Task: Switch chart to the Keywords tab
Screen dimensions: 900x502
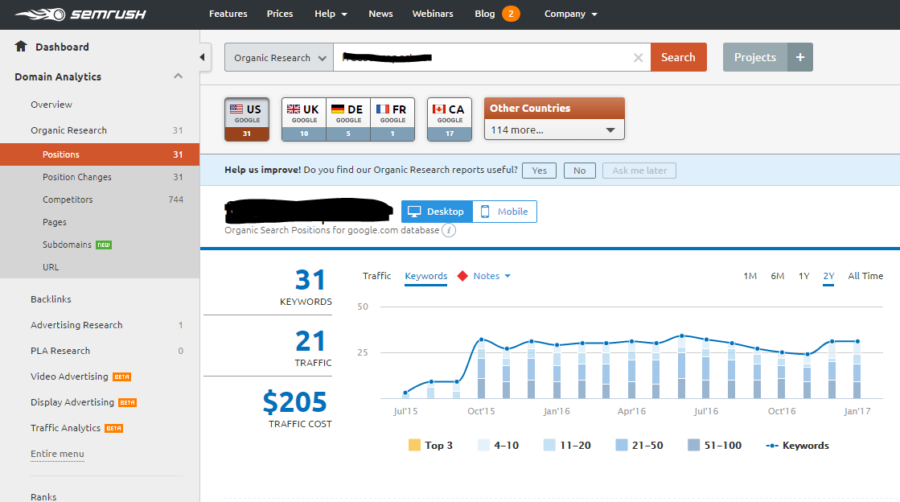Action: [425, 276]
